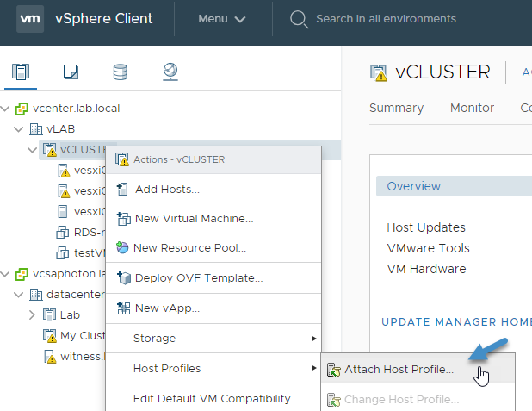Click the Attach Host Profile icon
This screenshot has width=532, height=411.
pos(333,370)
